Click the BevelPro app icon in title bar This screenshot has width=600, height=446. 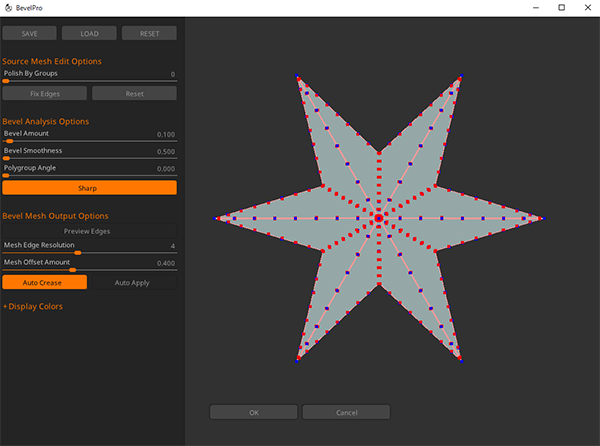tap(9, 8)
